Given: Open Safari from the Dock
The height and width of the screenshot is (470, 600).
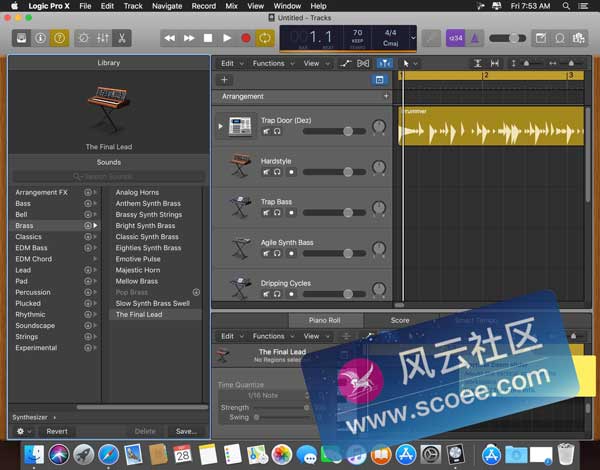Looking at the screenshot, I should 108,455.
